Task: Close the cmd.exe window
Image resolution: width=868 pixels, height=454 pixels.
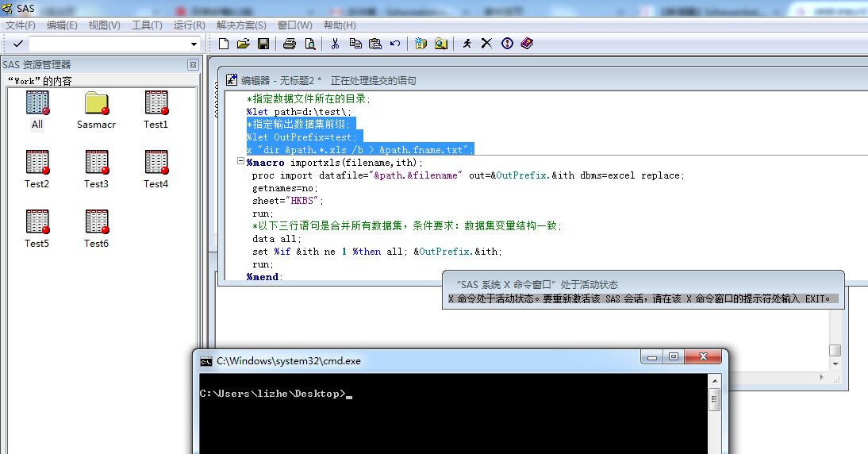Action: point(703,357)
